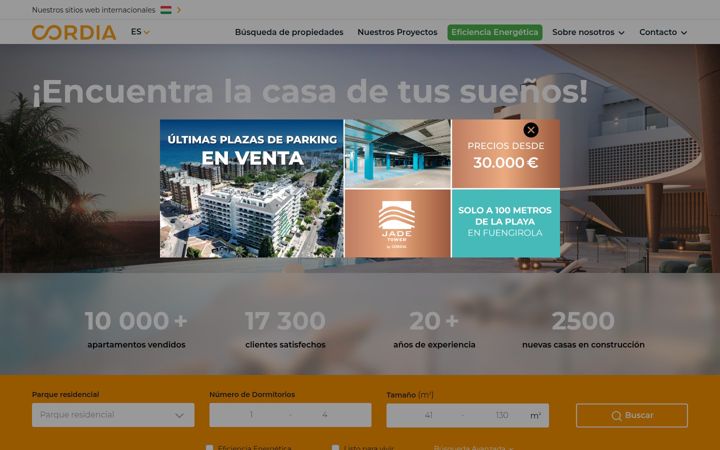Viewport: 720px width, 450px height.
Task: Go to Nuestros Proyectos
Action: pos(397,32)
